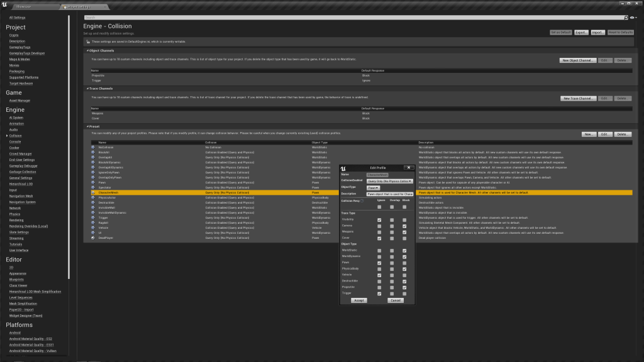The height and width of the screenshot is (362, 644).
Task: Open the CollisionEnabled dropdown in Edit Profile
Action: [x=390, y=181]
